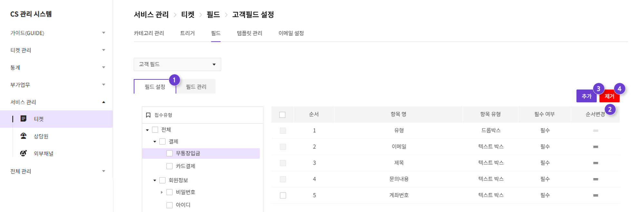Open the 필드 관리 tab
644x212 pixels.
tap(196, 87)
